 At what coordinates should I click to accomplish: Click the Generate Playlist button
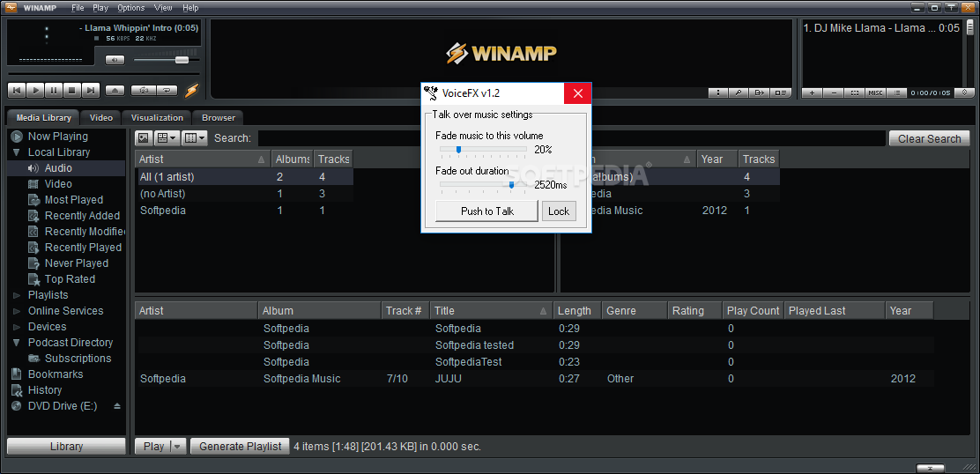pyautogui.click(x=240, y=447)
